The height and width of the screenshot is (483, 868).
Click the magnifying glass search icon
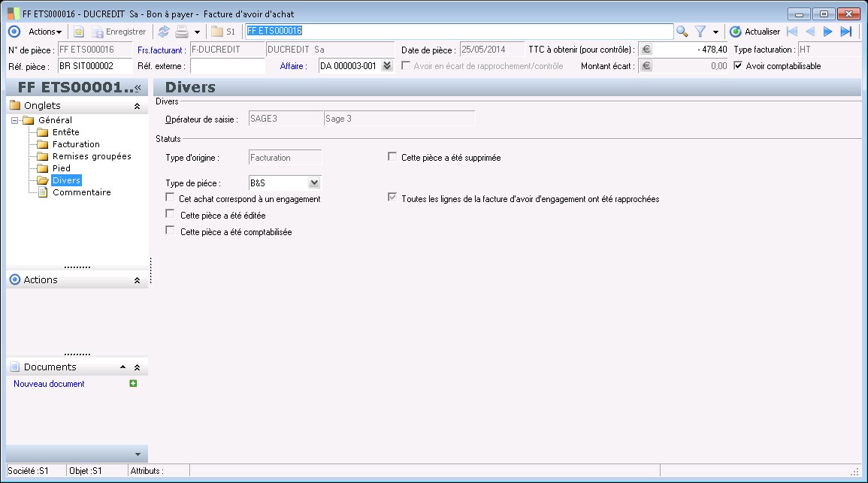pos(682,32)
